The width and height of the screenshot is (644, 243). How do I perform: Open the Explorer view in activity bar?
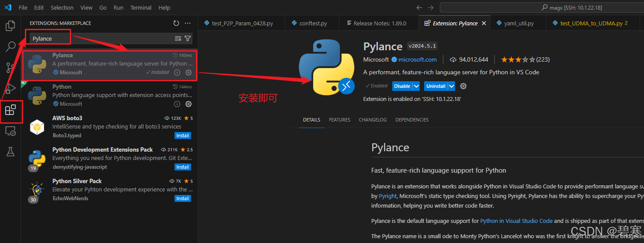tap(10, 26)
